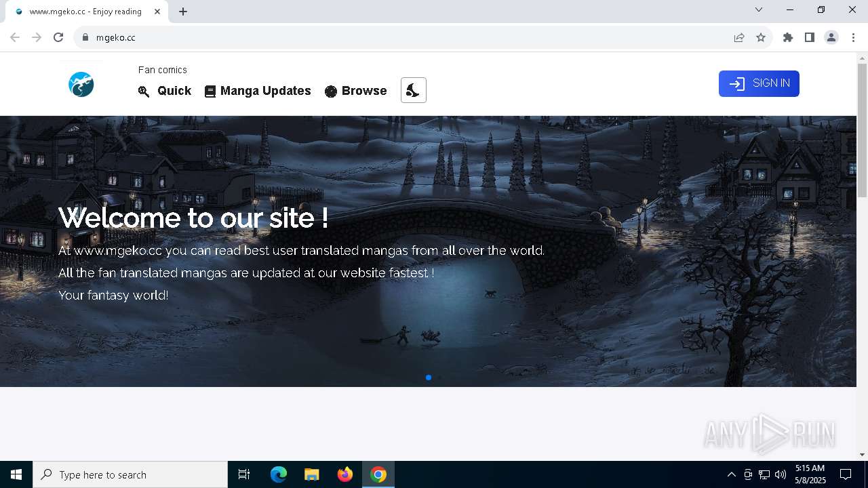
Task: Reload the current page
Action: click(x=58, y=37)
